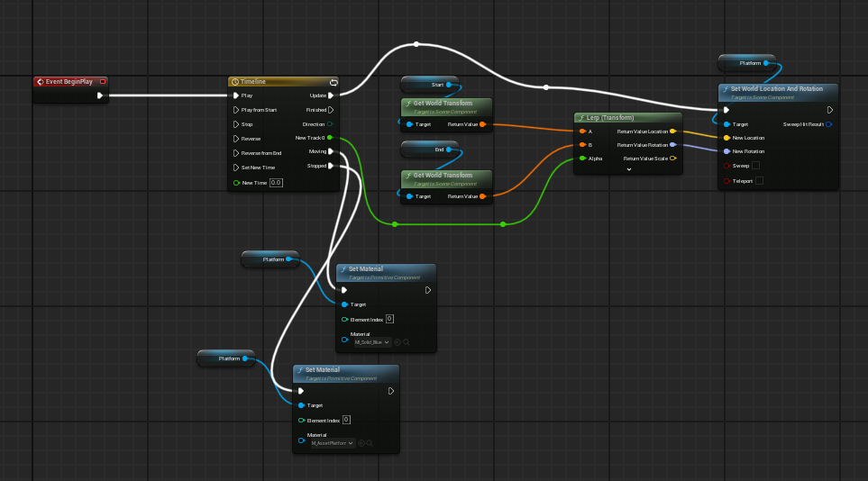Click the Lerp (Transform) A input pin
The height and width of the screenshot is (481, 868).
[x=582, y=132]
